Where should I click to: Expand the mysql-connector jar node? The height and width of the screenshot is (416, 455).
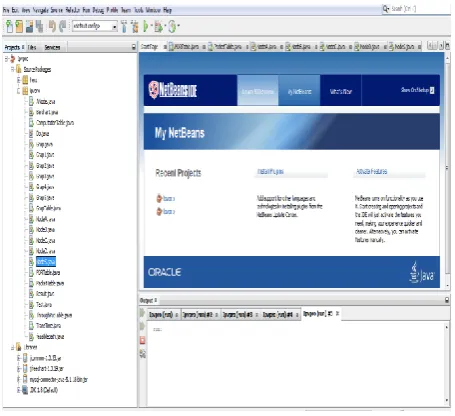(x=19, y=379)
